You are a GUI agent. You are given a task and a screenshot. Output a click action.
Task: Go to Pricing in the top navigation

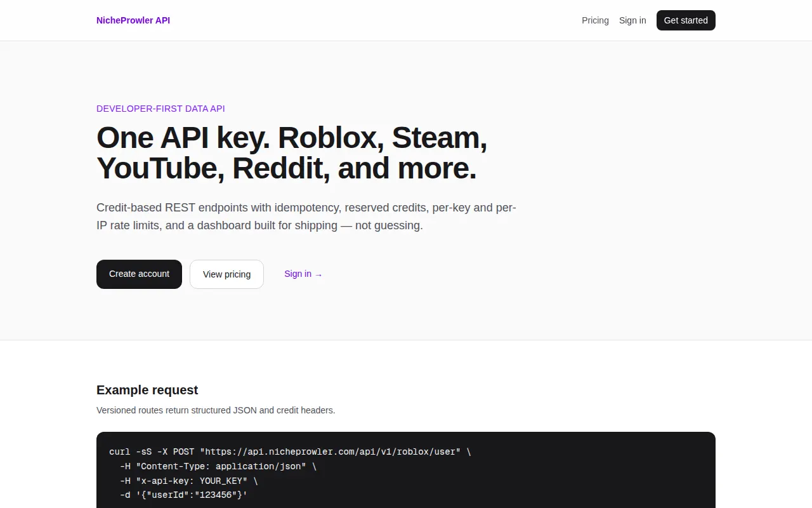point(595,20)
